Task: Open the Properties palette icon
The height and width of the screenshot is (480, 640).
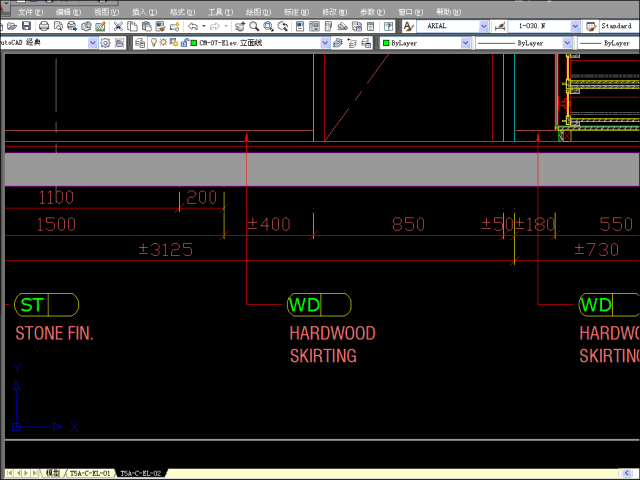Action: pyautogui.click(x=300, y=27)
